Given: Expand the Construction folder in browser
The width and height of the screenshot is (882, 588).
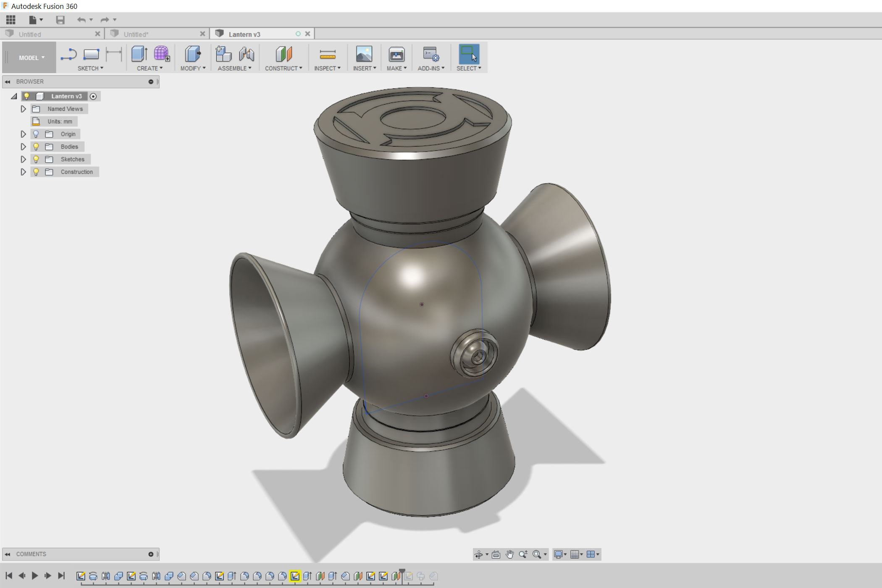Looking at the screenshot, I should [x=23, y=172].
